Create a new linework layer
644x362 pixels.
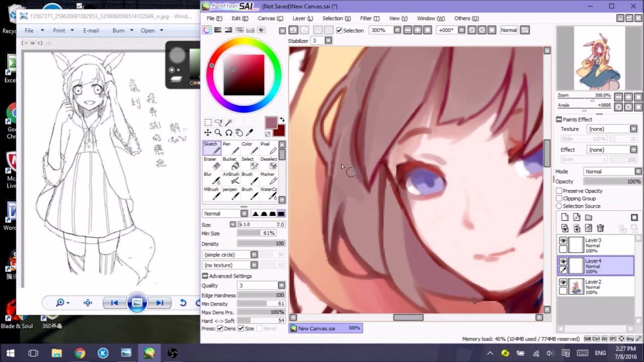point(577,217)
